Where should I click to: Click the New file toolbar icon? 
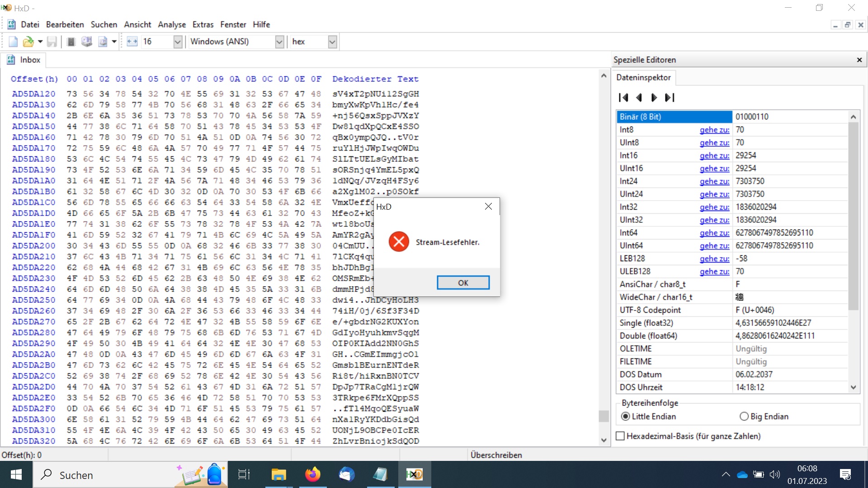13,42
